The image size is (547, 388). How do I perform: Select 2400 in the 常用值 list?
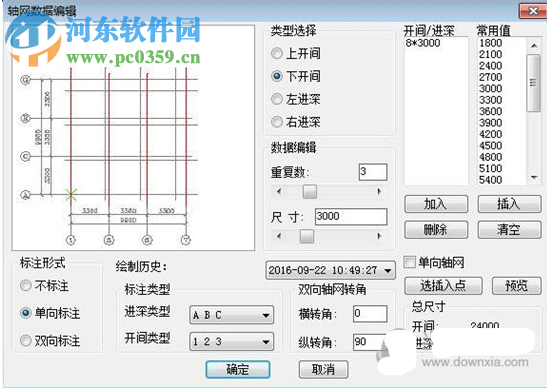click(x=490, y=66)
